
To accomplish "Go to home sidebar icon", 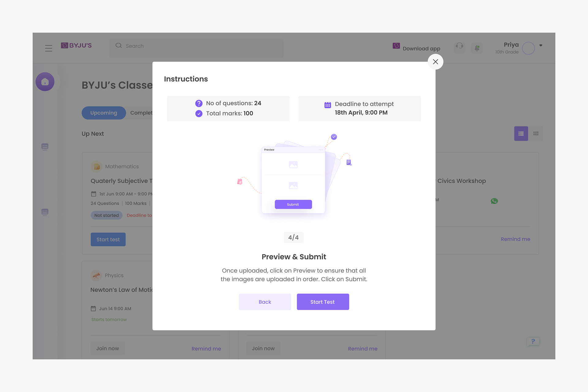I will [x=45, y=82].
